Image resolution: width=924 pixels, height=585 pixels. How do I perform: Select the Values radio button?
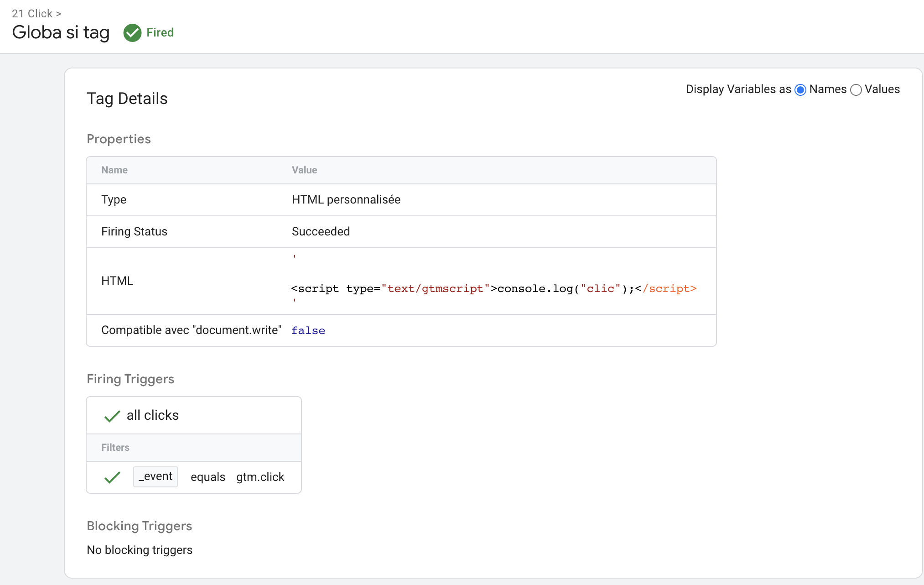(x=856, y=90)
